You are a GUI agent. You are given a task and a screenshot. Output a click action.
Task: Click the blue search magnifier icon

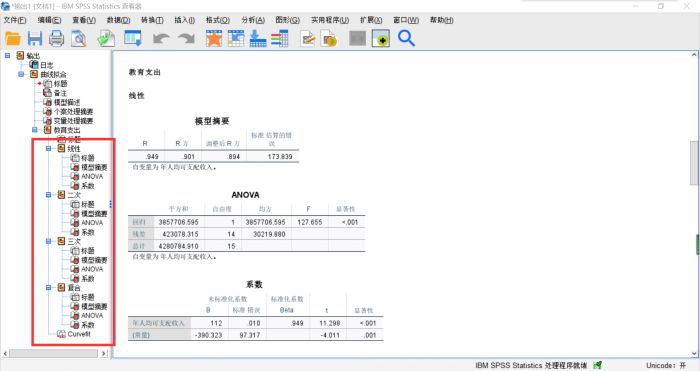406,39
